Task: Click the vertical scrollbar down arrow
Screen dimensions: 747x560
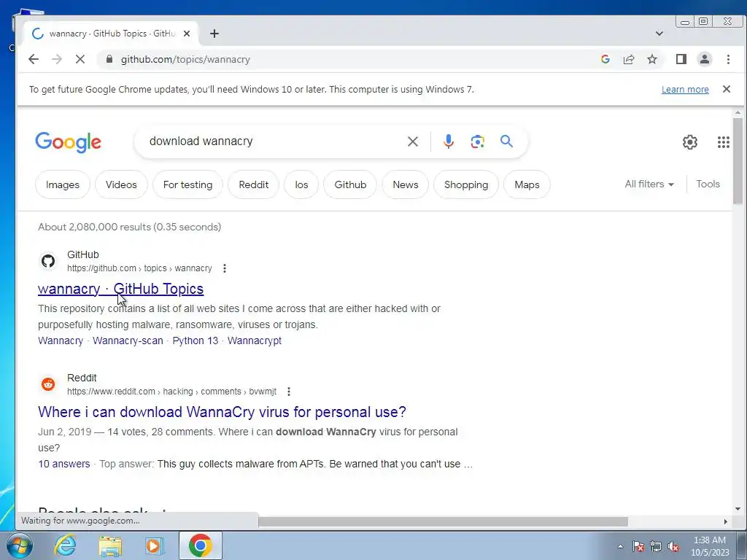Action: [x=738, y=509]
